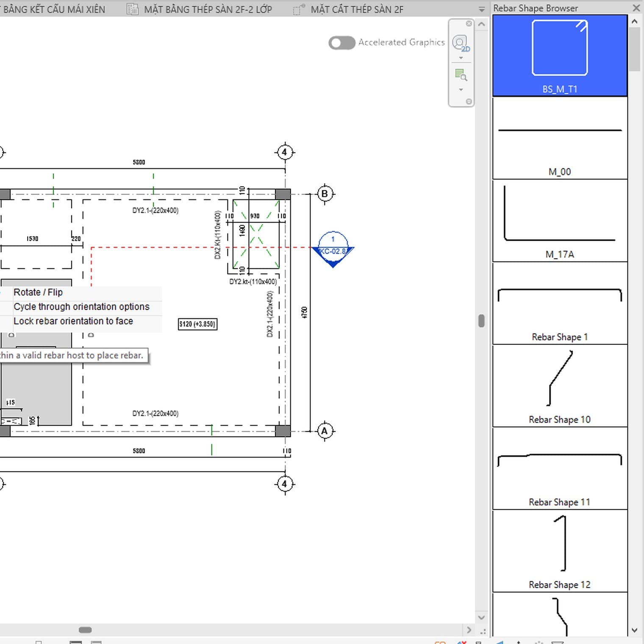Select the 930 dimension text
The width and height of the screenshot is (644, 644).
(x=255, y=216)
